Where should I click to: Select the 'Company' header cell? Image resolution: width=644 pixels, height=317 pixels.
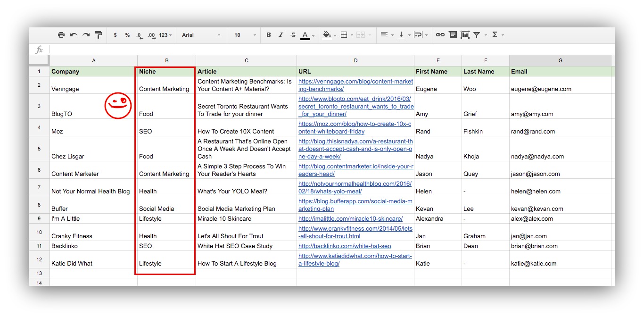click(93, 72)
